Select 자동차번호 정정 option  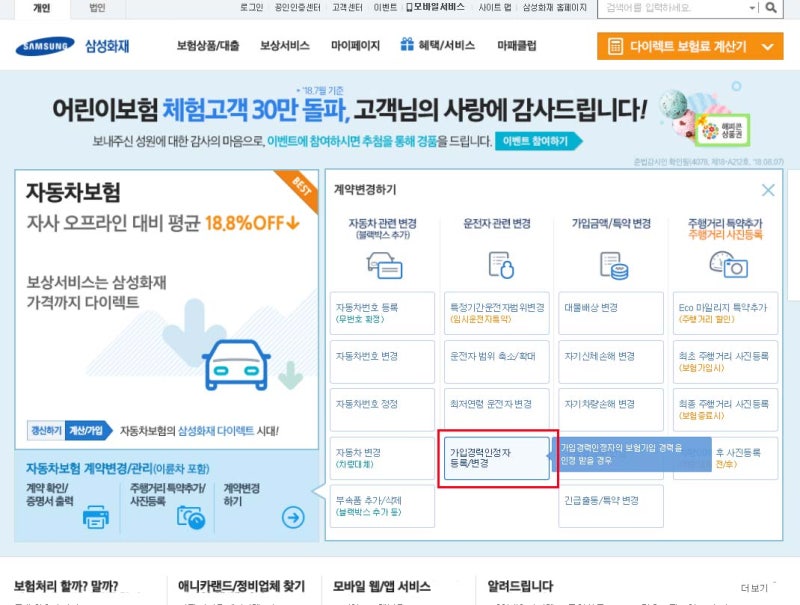click(x=382, y=410)
